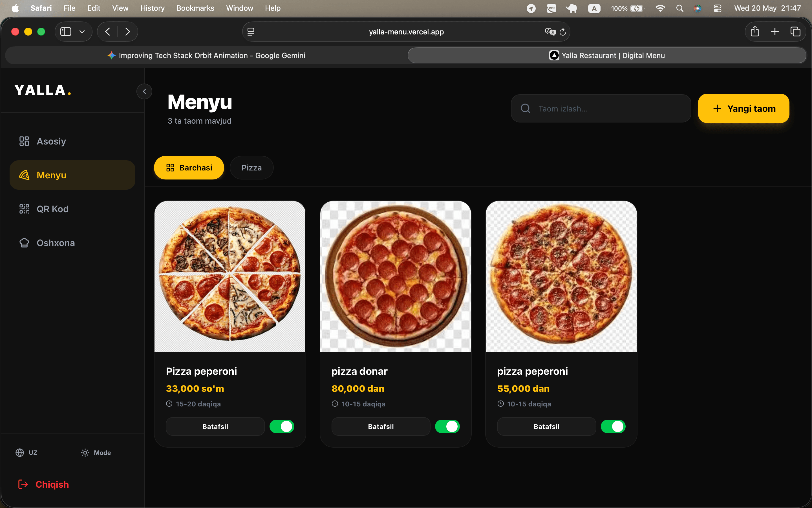Click the Chiqish logout arrow icon
The height and width of the screenshot is (508, 812).
pos(23,484)
